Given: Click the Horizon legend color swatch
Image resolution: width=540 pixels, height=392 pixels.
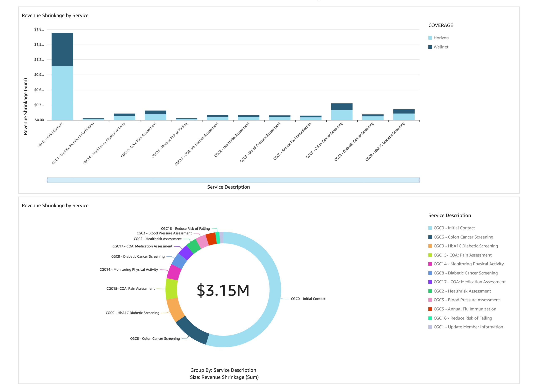Looking at the screenshot, I should pyautogui.click(x=430, y=38).
